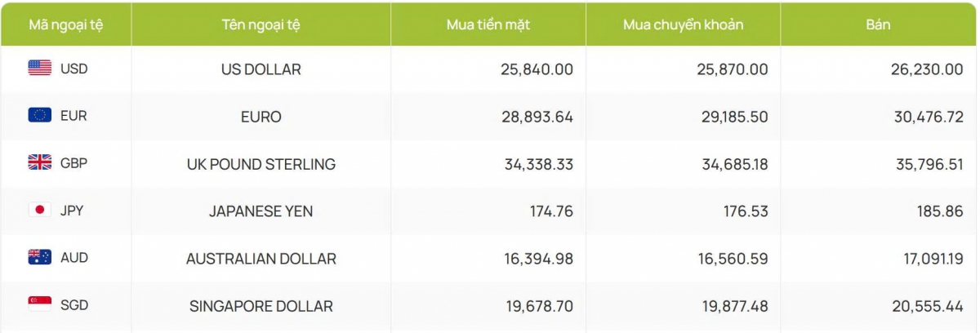This screenshot has height=333, width=980.
Task: Select the Tên ngoại tệ column header
Action: coord(261,24)
